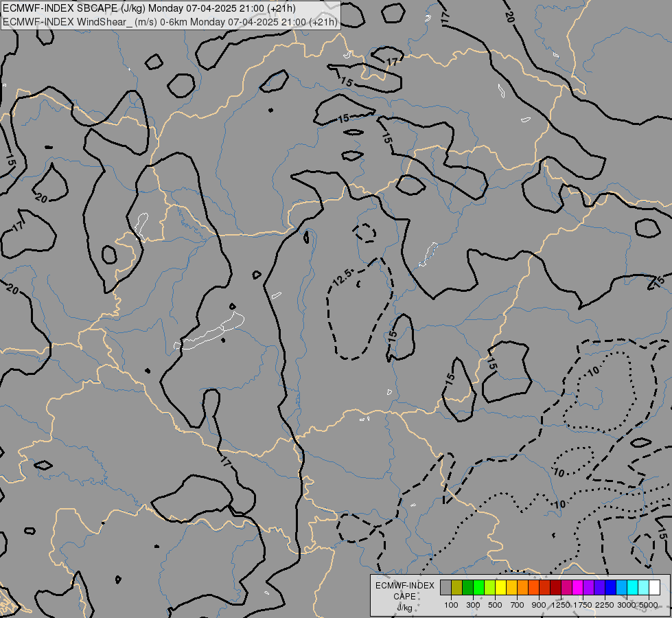Select the bright magenta legend swatch
The height and width of the screenshot is (618, 672).
(x=578, y=587)
